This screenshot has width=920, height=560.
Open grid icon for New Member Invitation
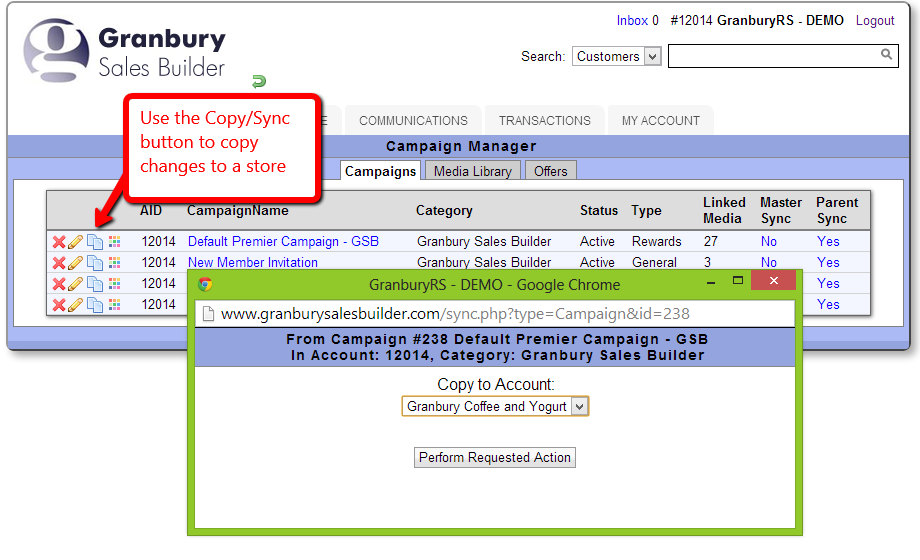click(114, 263)
